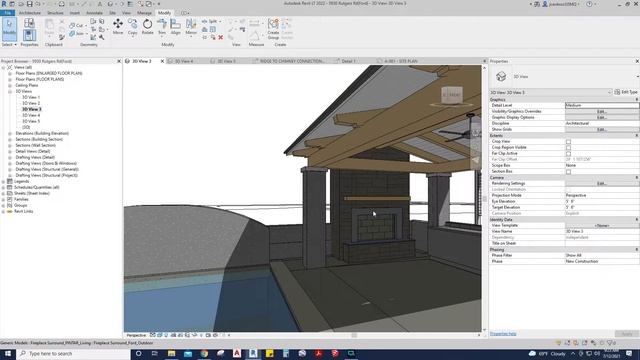Select the Modify tool button

click(x=9, y=29)
